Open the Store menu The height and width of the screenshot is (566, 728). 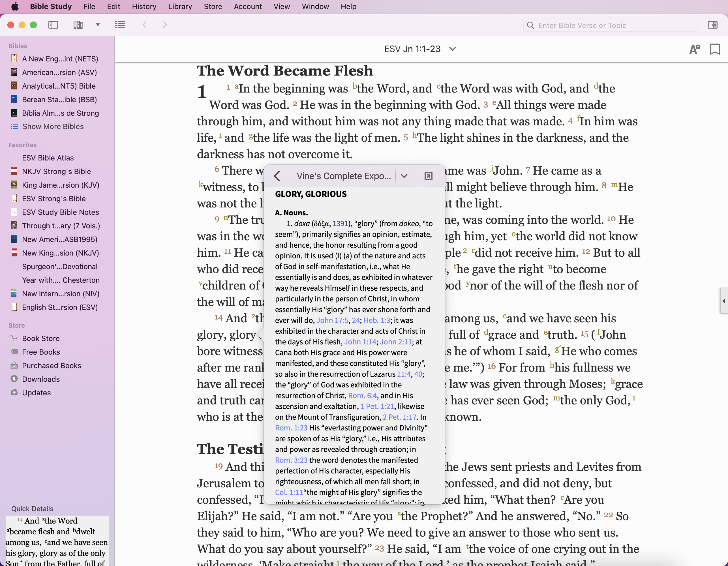point(213,7)
